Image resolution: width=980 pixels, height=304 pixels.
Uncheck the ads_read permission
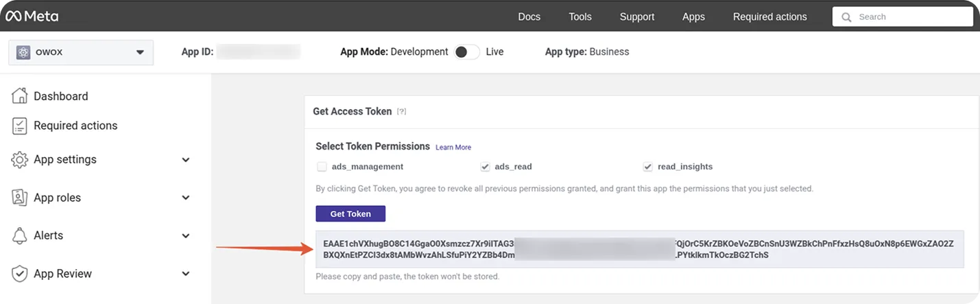485,167
